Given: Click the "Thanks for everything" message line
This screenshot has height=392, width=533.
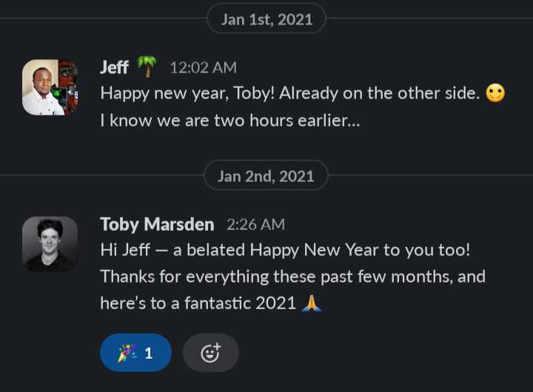Looking at the screenshot, I should (293, 277).
